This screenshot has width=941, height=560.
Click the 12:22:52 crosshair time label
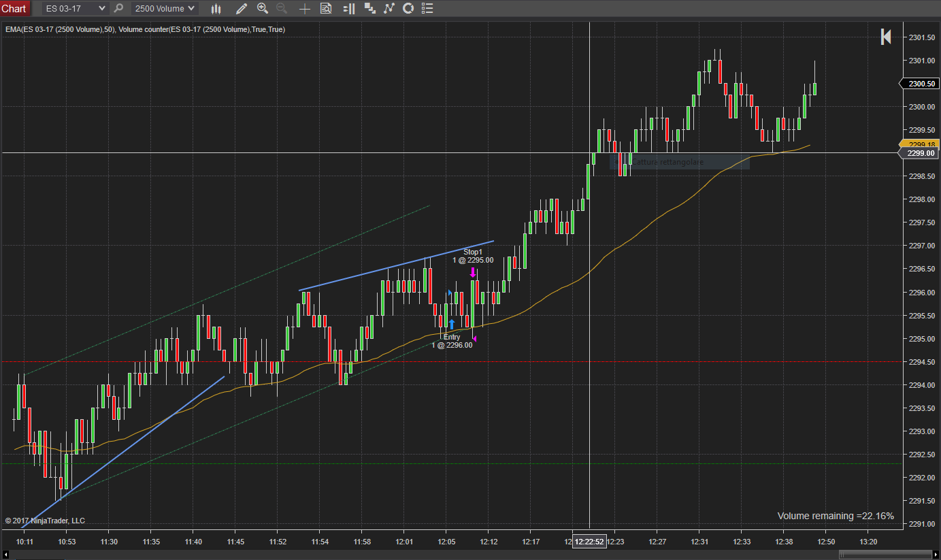click(589, 542)
